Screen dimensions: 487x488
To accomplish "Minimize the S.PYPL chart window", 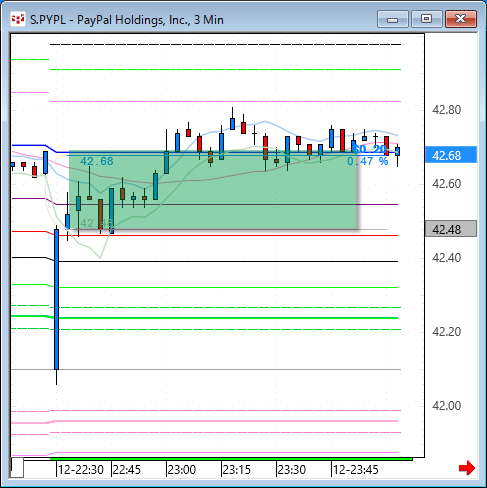I will 393,19.
